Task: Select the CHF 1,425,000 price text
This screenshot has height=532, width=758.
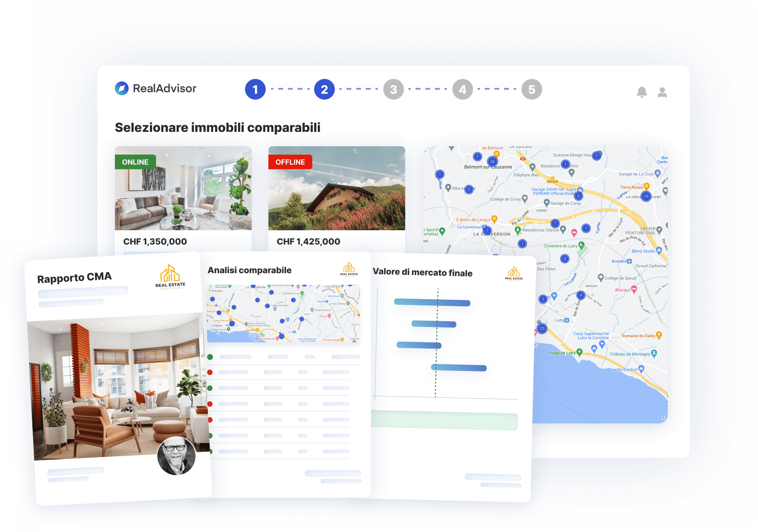Action: [308, 241]
